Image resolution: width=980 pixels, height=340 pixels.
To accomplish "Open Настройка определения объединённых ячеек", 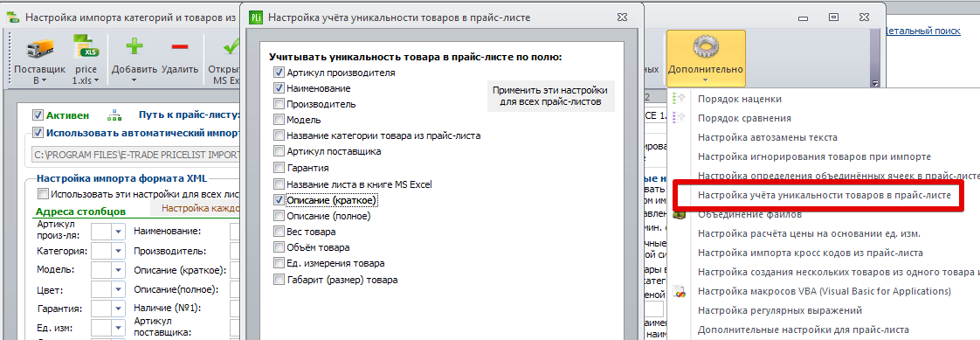I will pos(839,176).
